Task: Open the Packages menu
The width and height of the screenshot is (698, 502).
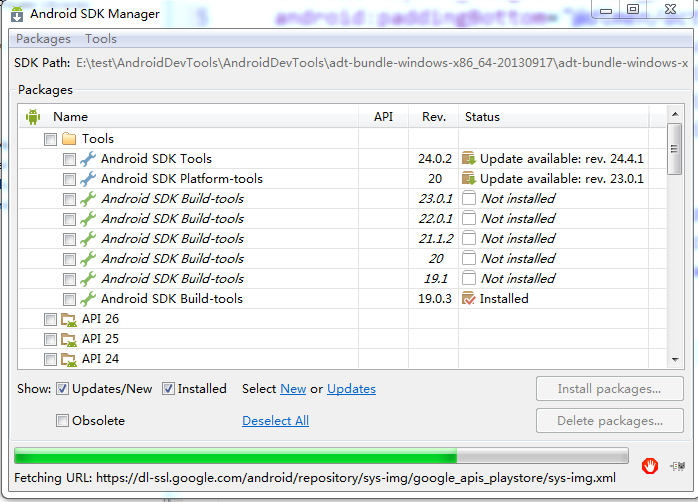Action: (x=43, y=39)
